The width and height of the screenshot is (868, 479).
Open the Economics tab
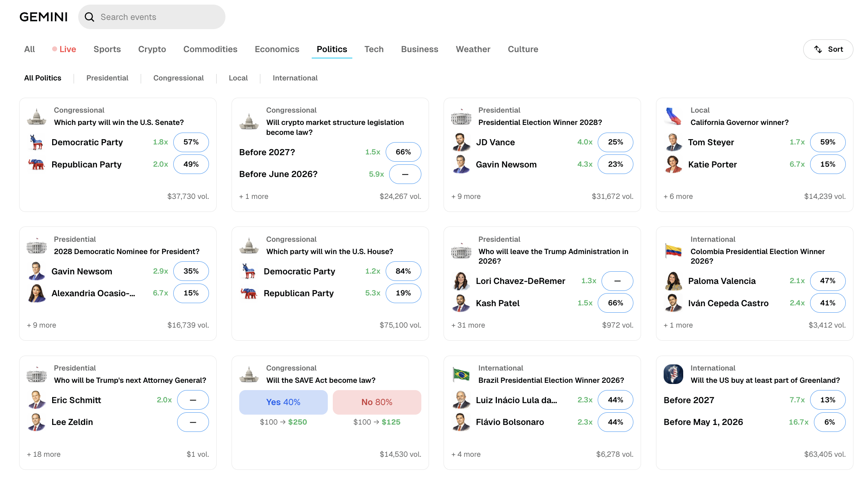[277, 49]
